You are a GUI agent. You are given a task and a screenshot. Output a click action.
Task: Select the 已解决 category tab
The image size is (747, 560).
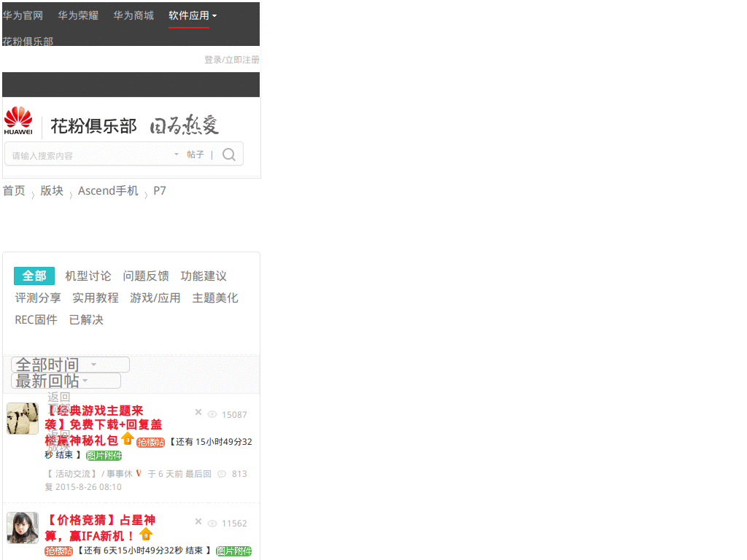pyautogui.click(x=86, y=319)
